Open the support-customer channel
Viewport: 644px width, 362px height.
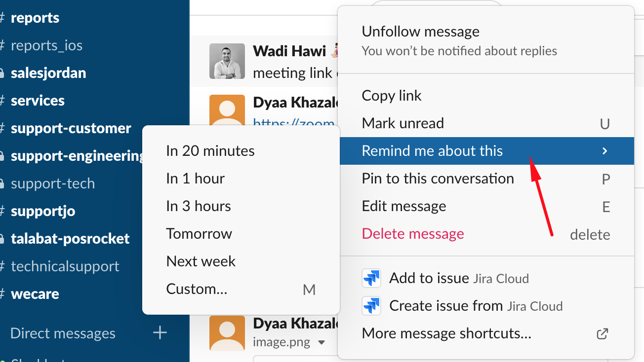pyautogui.click(x=71, y=128)
